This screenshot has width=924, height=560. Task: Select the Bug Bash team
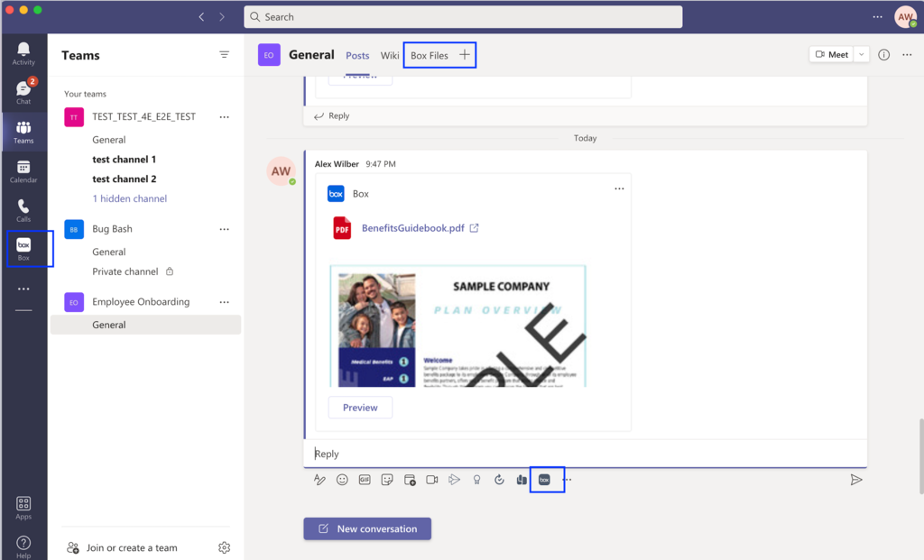point(112,228)
